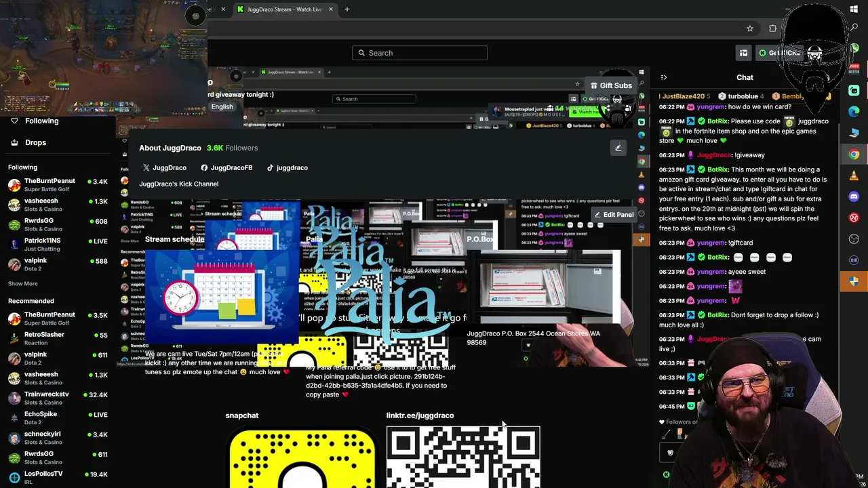Open TheBurntPeanut channel under Following
Viewport: 868px width, 488px height.
click(58, 185)
